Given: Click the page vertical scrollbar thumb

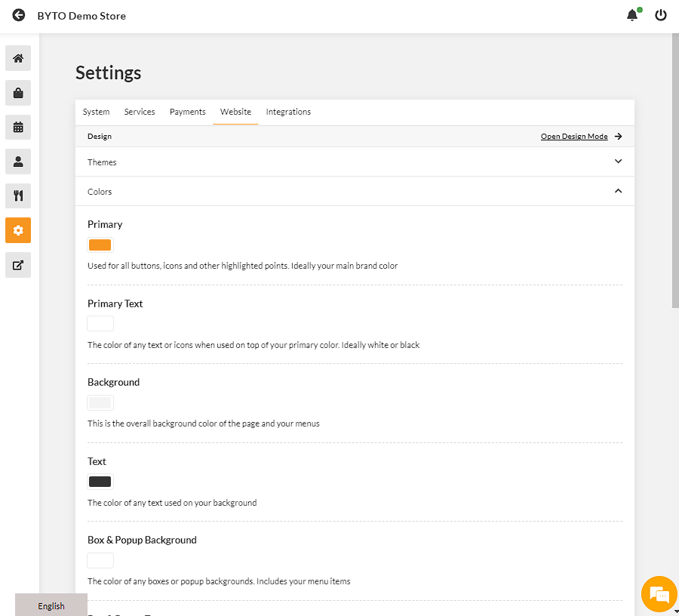Looking at the screenshot, I should 675,171.
